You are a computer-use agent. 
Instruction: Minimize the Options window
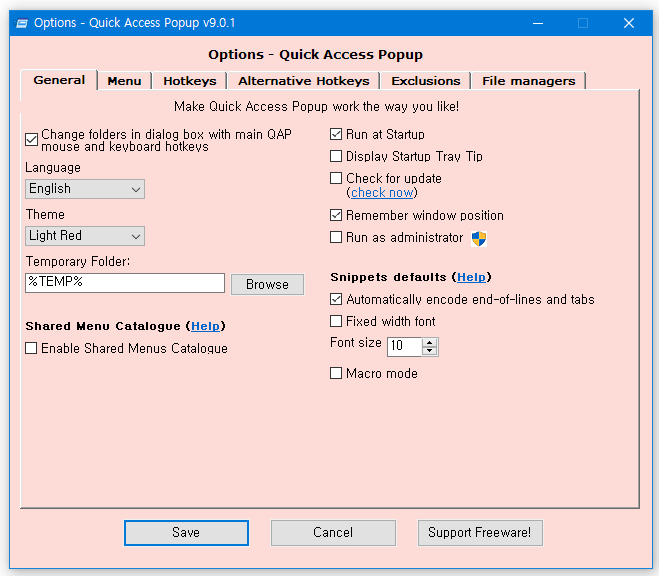point(538,23)
